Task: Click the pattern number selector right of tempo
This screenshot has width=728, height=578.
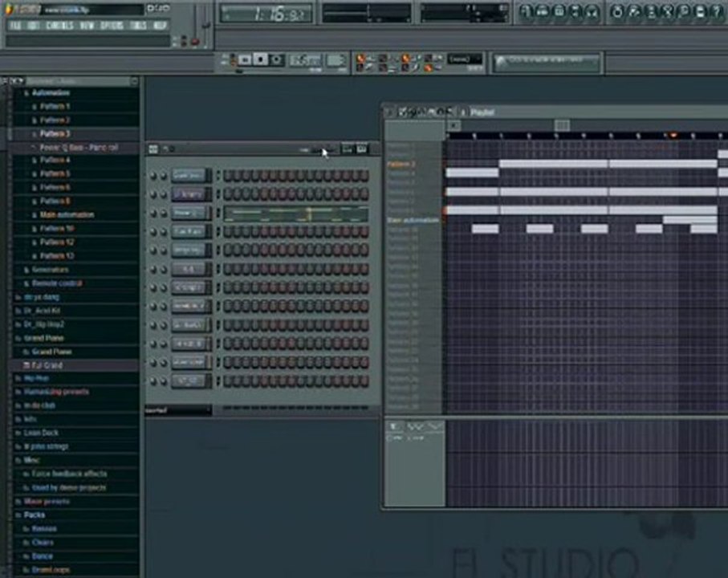Action: click(x=336, y=60)
